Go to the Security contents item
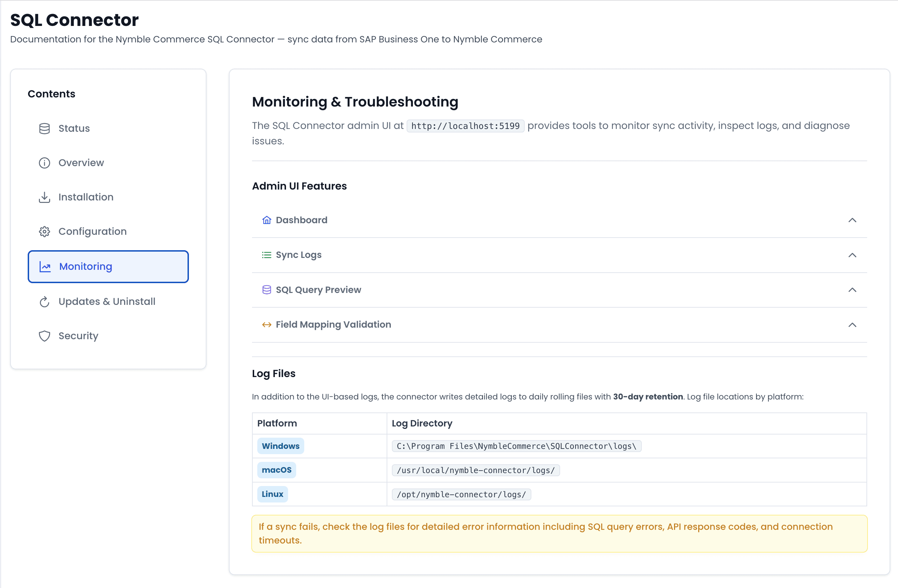Viewport: 898px width, 588px height. [79, 336]
